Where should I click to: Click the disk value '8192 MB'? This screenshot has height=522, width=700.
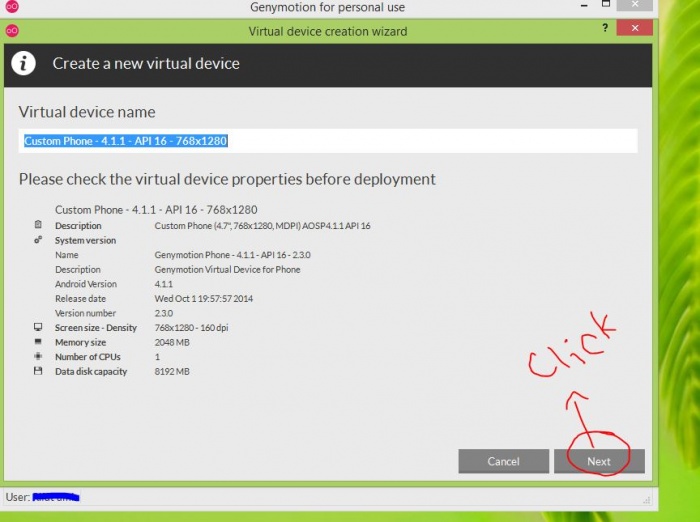(x=172, y=372)
